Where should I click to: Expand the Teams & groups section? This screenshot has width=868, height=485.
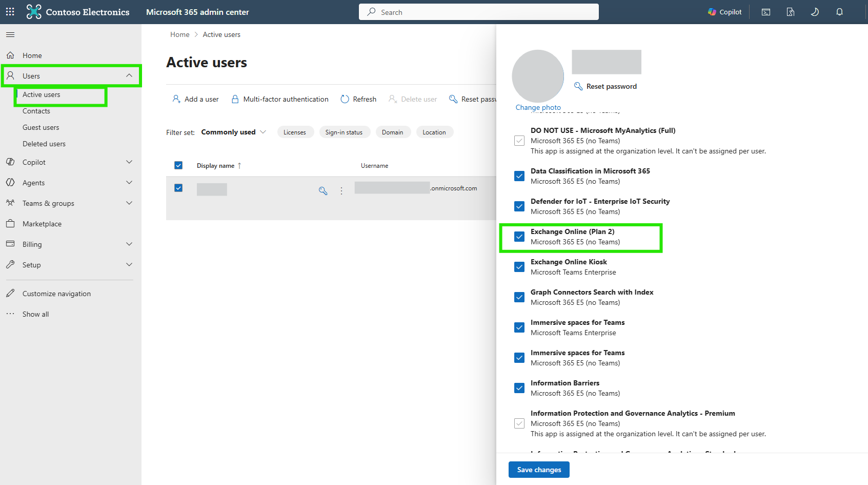(129, 203)
